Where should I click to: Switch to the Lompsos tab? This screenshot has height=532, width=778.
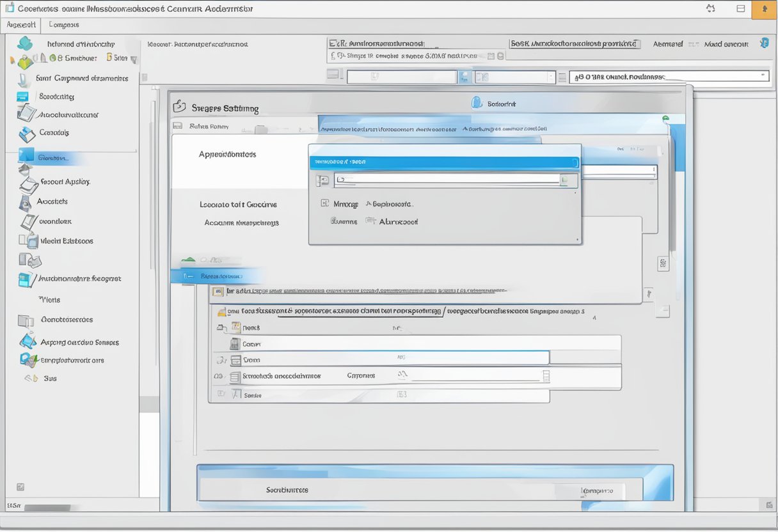[x=64, y=25]
